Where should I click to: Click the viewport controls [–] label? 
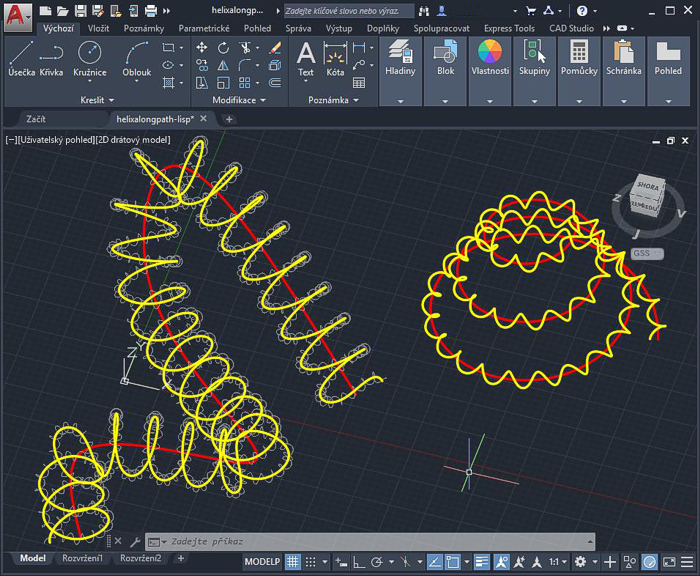(x=11, y=140)
